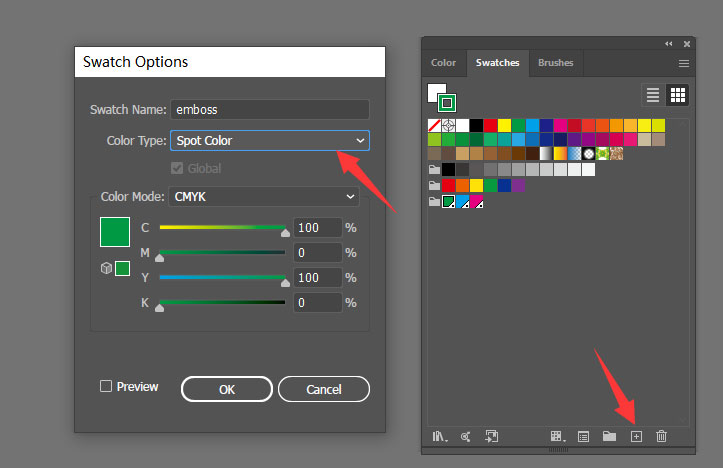Select the grays color group folder
This screenshot has height=468, width=723.
tap(434, 170)
